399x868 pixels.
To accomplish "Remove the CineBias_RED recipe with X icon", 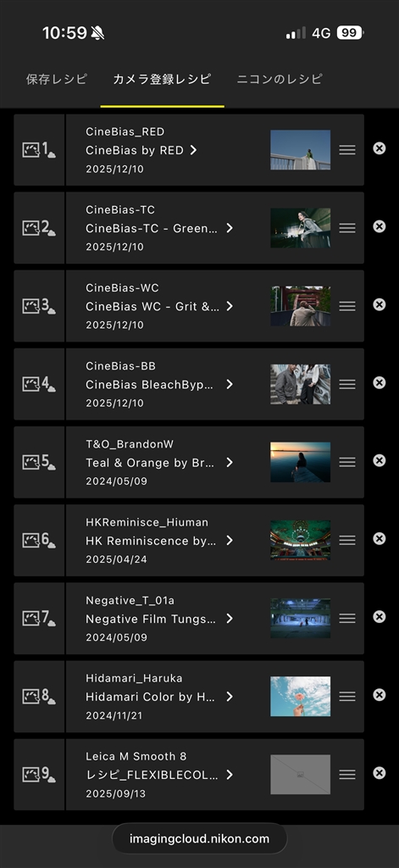I will click(x=379, y=147).
